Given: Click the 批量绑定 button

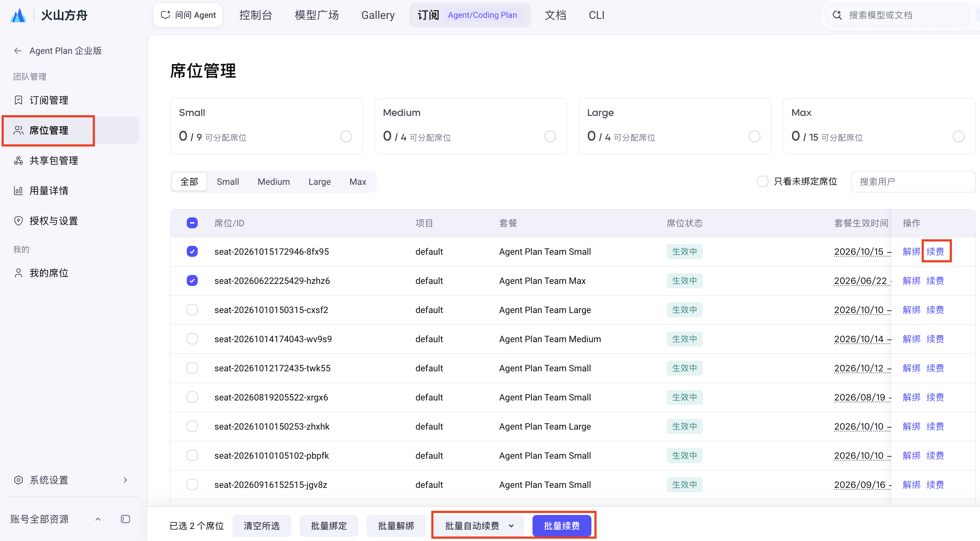Looking at the screenshot, I should [329, 526].
